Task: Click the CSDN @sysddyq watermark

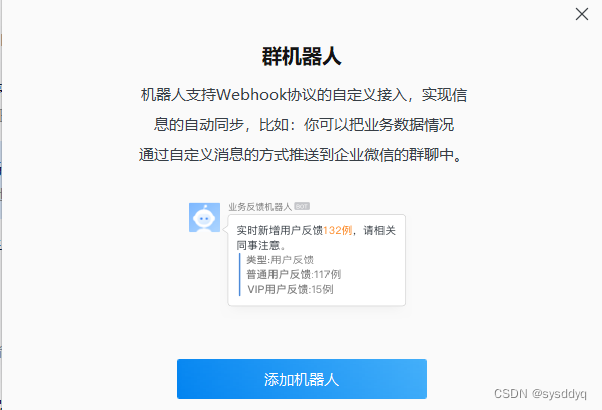Action: click(x=540, y=393)
